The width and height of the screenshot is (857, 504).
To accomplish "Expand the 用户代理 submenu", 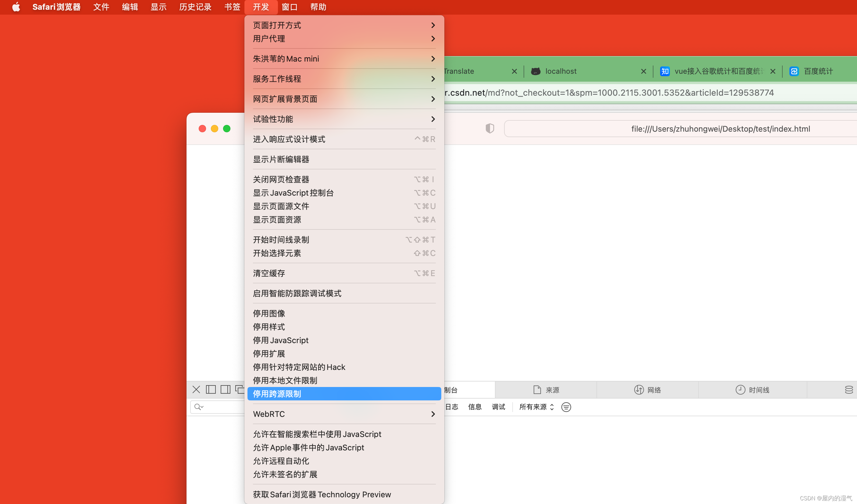I will tap(344, 38).
